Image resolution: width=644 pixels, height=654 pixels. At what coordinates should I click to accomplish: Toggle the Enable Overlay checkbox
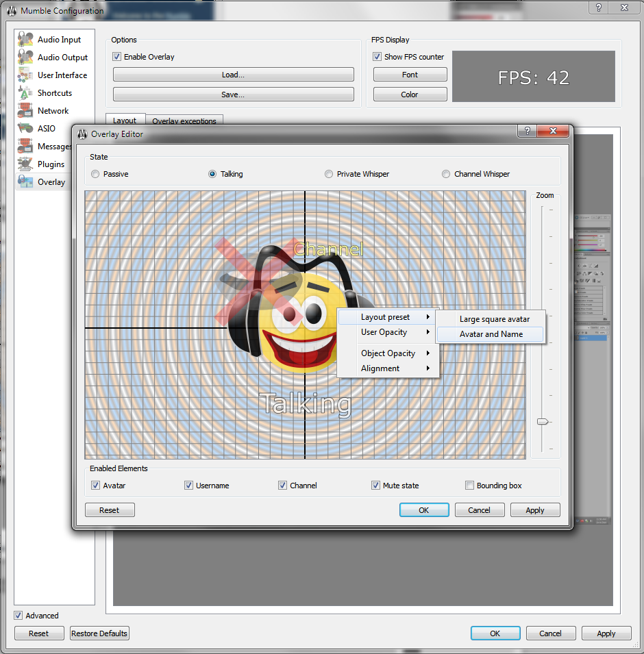click(x=117, y=57)
